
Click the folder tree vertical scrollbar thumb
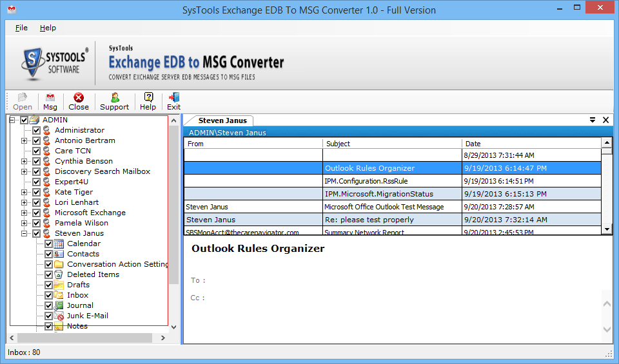pyautogui.click(x=173, y=205)
